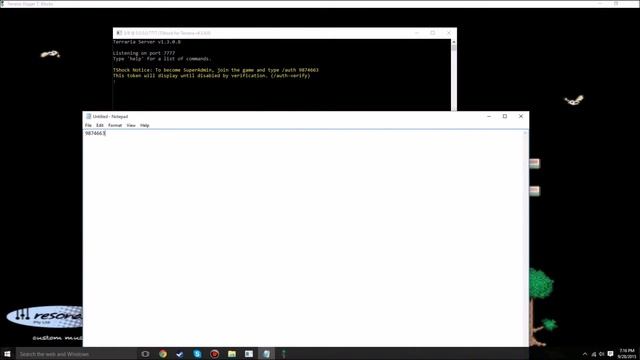Open Task View from the taskbar

click(145, 354)
